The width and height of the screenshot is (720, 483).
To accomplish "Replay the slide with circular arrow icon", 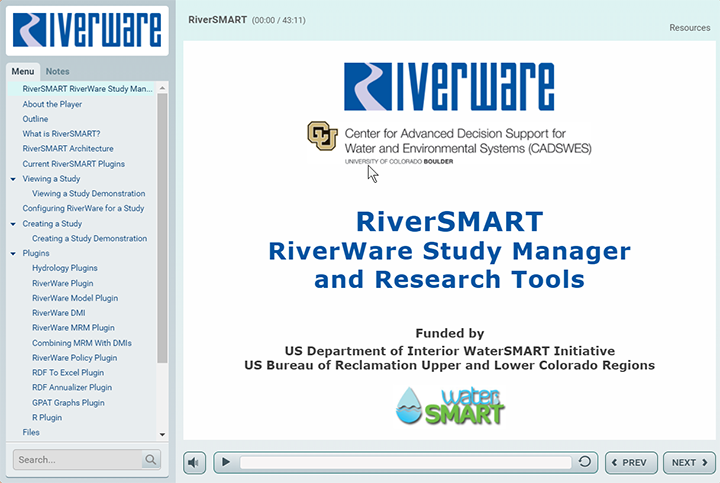I will [585, 461].
